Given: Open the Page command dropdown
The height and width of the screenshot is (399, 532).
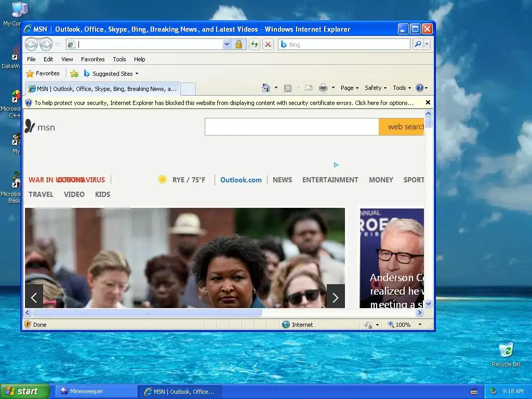Looking at the screenshot, I should (x=350, y=88).
